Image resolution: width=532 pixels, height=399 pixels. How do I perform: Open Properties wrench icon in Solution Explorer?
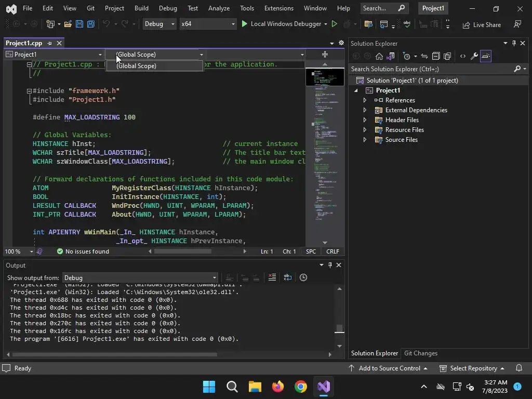(x=474, y=56)
